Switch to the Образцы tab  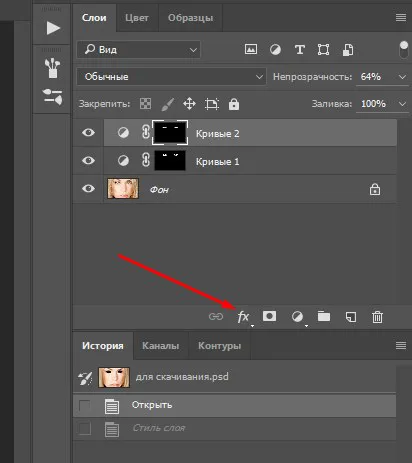(191, 18)
